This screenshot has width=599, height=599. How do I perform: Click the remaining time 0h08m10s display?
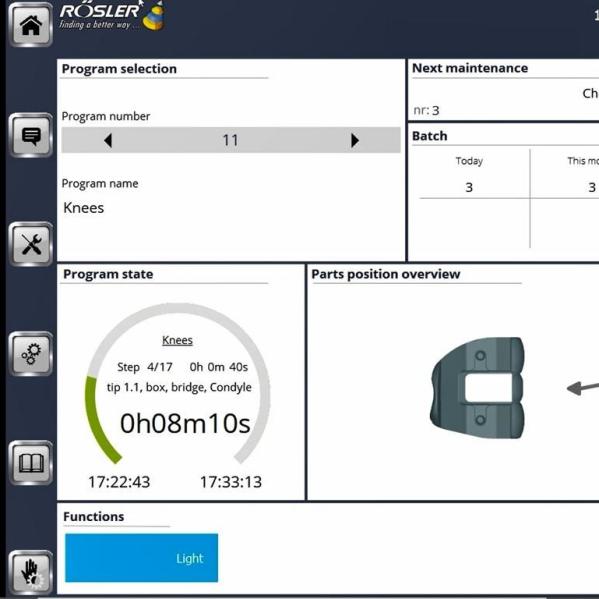[x=185, y=423]
